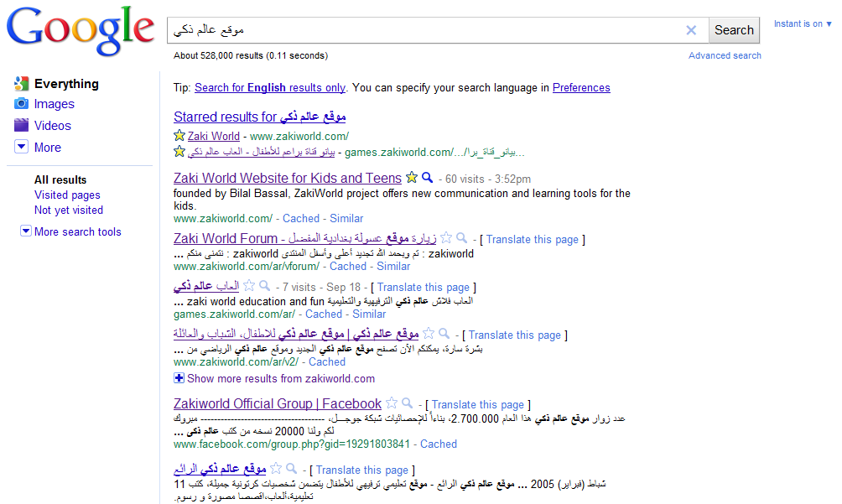Star the zakiworld.com/ar/v2/ result
This screenshot has width=842, height=504.
pyautogui.click(x=429, y=333)
